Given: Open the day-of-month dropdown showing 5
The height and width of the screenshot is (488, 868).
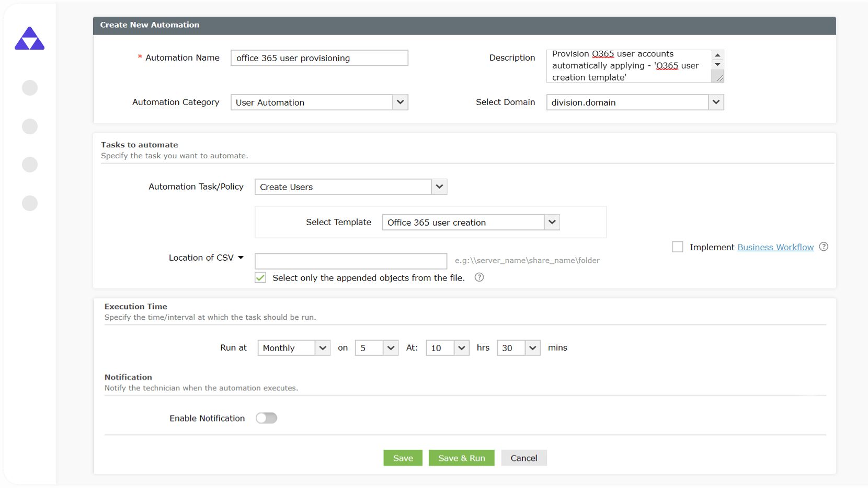Looking at the screenshot, I should (x=376, y=348).
